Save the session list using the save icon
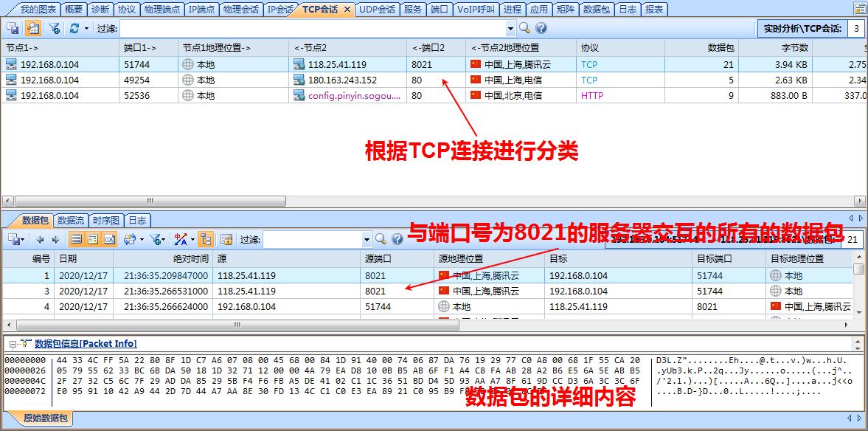868x431 pixels. (13, 27)
